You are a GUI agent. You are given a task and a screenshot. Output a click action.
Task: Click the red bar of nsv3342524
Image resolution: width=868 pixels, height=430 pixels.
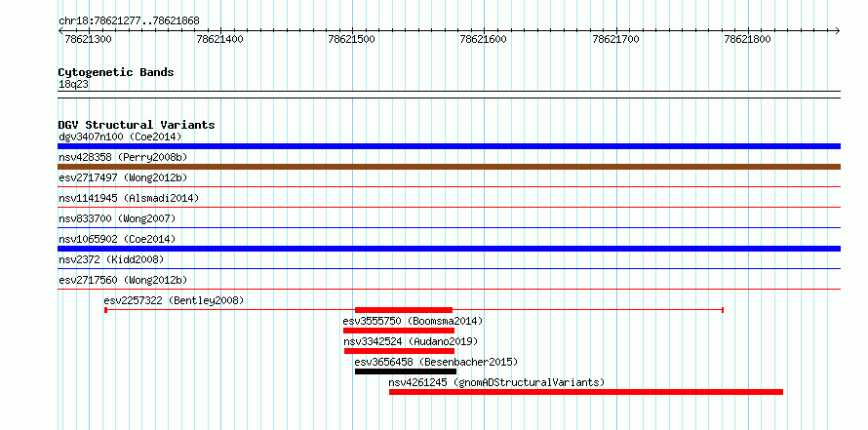pos(399,351)
